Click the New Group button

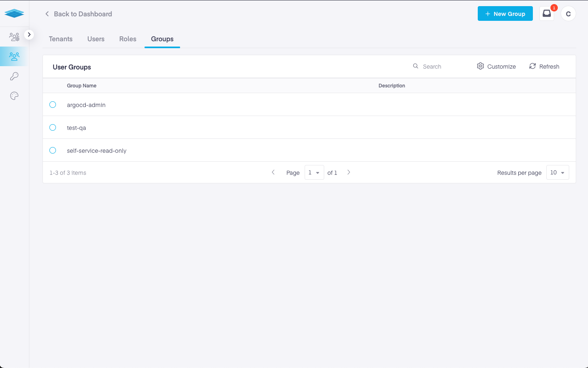coord(505,13)
